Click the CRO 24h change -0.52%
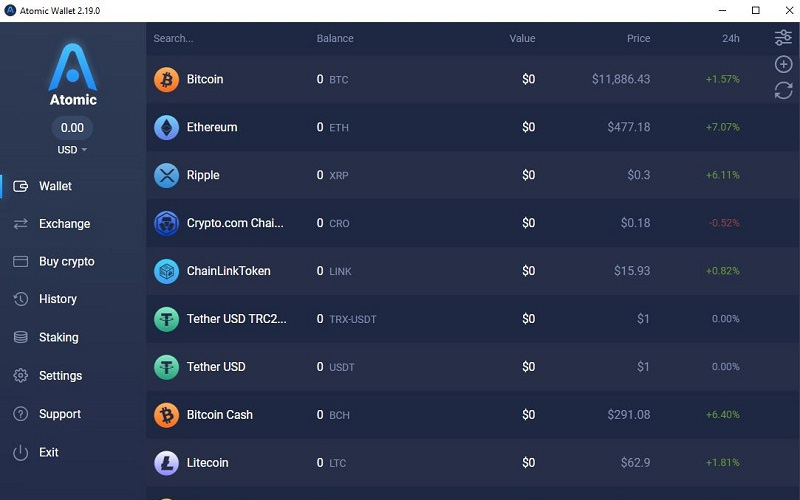 tap(724, 223)
